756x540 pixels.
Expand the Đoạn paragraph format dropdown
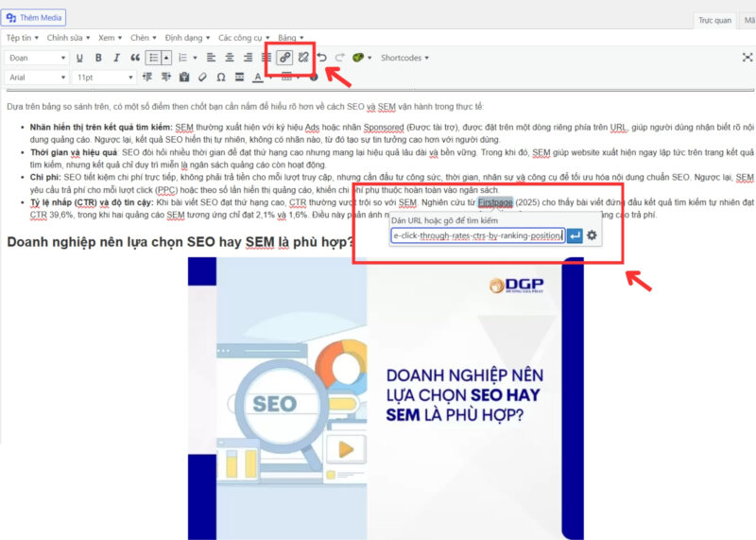point(37,58)
